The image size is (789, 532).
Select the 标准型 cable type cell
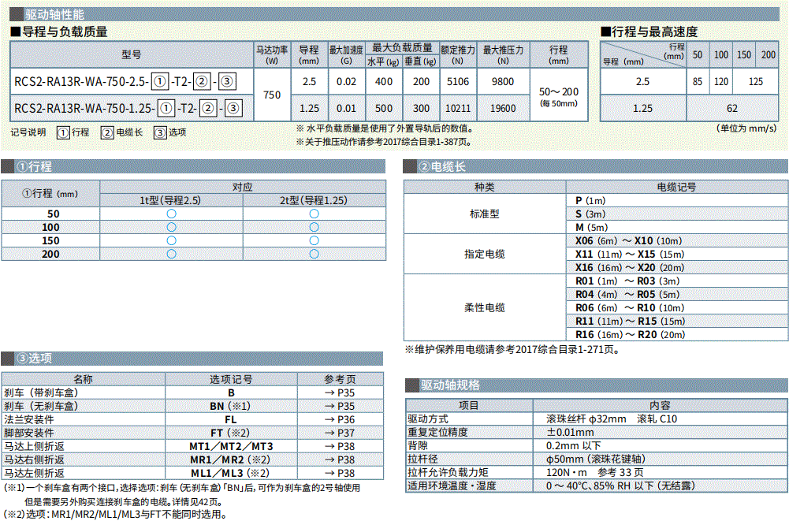(x=485, y=214)
